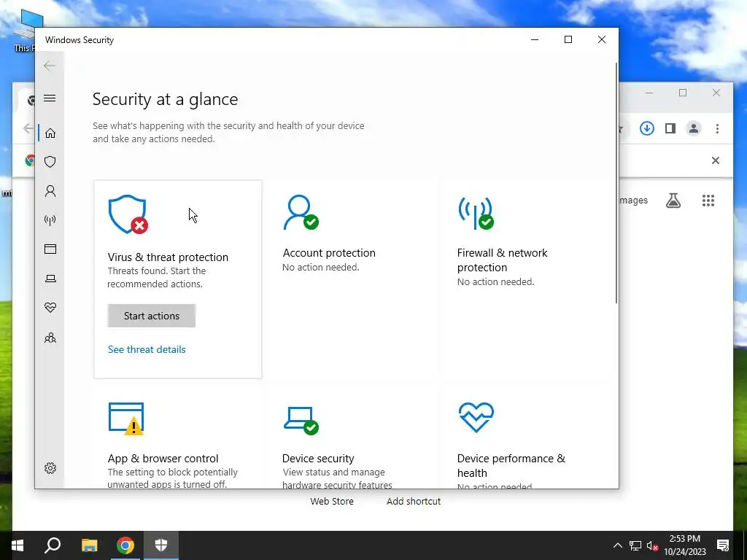Open the Windows Start menu
Screen dimensions: 747x560
tap(18, 545)
